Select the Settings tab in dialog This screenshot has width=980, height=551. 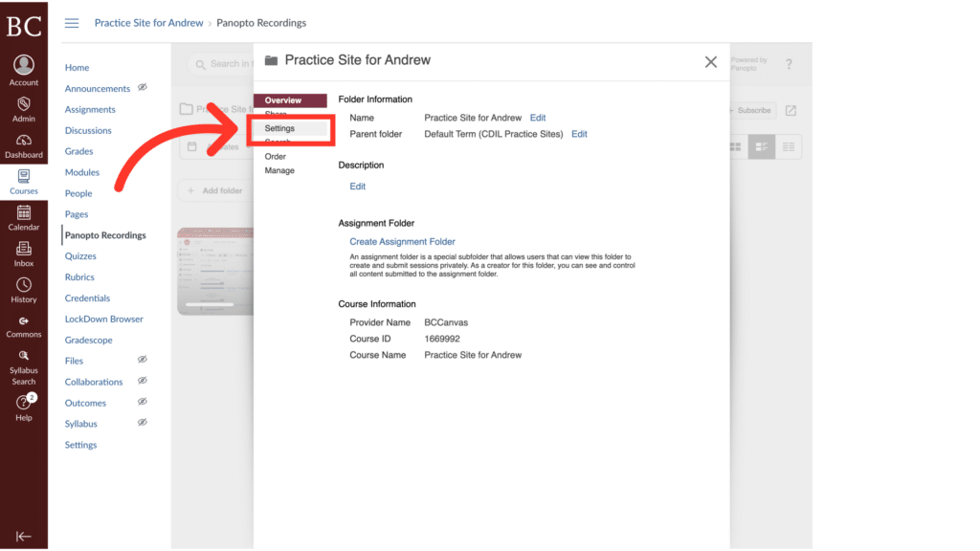pyautogui.click(x=290, y=128)
